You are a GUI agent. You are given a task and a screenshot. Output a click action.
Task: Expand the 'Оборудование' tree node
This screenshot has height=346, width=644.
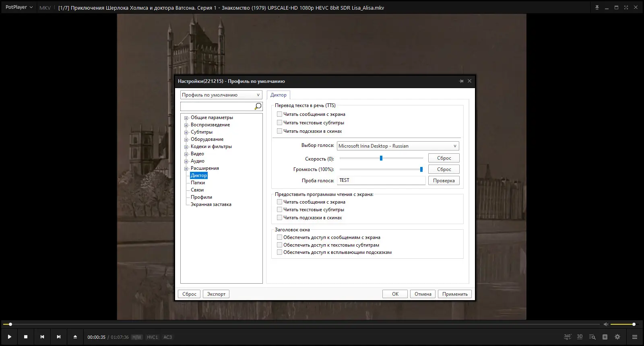click(186, 140)
